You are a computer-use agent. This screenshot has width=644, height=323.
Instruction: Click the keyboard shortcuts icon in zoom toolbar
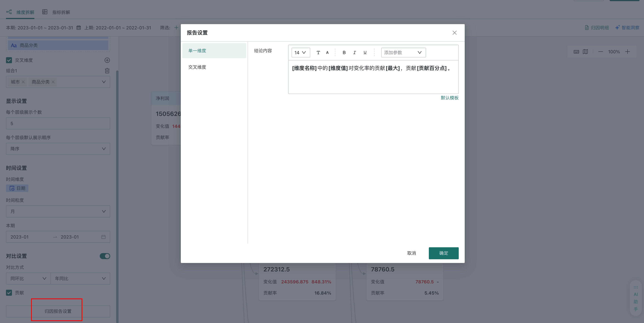pyautogui.click(x=576, y=52)
